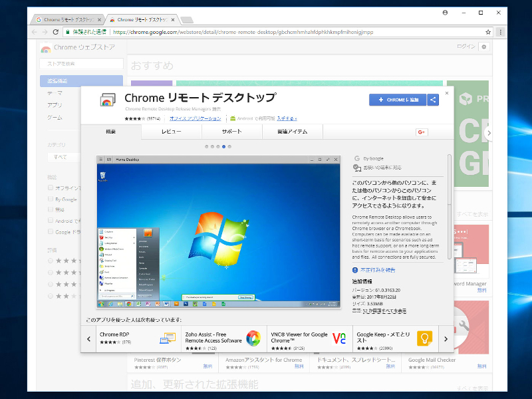Click the share icon next to CHROMEに追加
The width and height of the screenshot is (532, 399).
[x=433, y=100]
